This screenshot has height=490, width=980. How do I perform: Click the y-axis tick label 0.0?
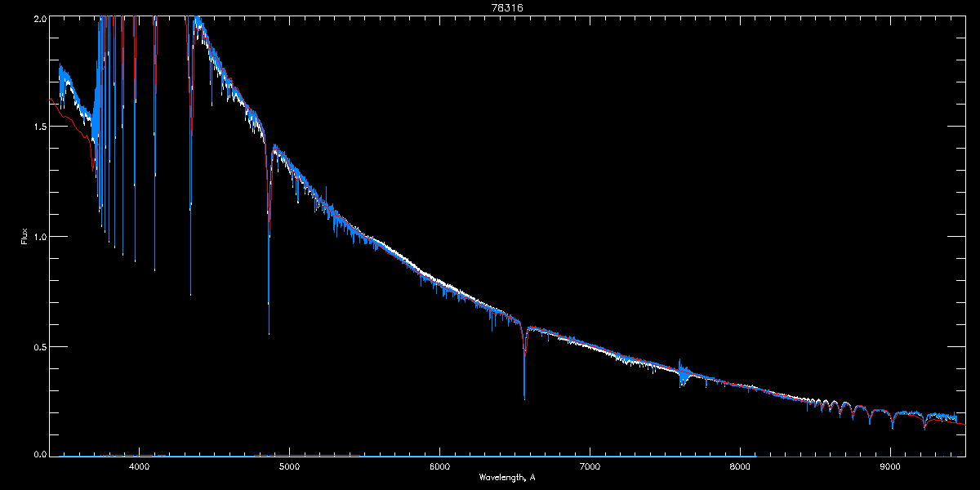(39, 455)
